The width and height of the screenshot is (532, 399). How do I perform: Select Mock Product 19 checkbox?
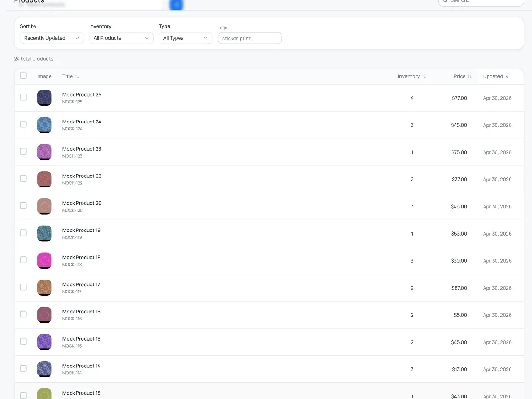pyautogui.click(x=24, y=233)
